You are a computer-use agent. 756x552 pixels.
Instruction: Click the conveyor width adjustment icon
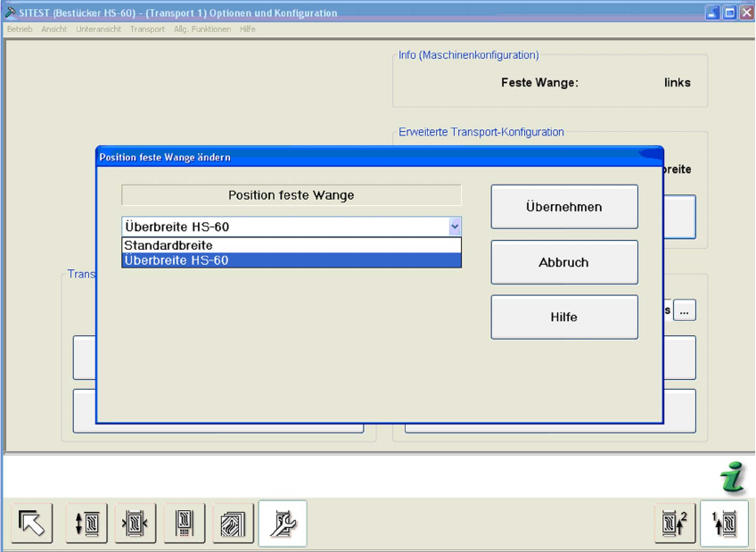136,523
